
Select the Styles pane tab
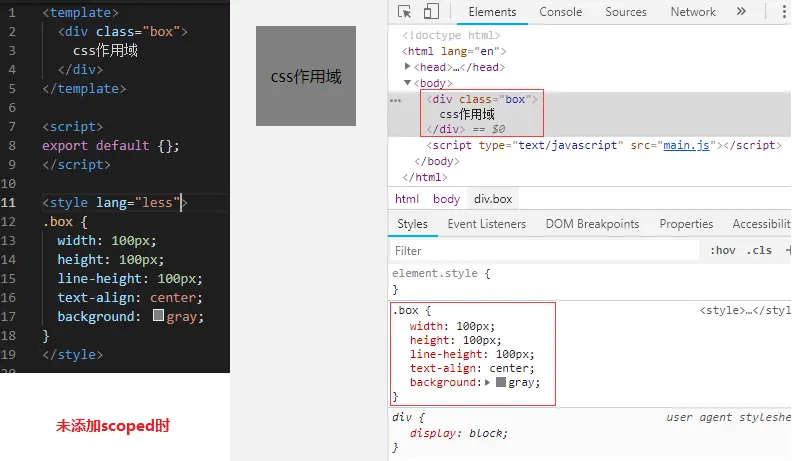click(412, 224)
